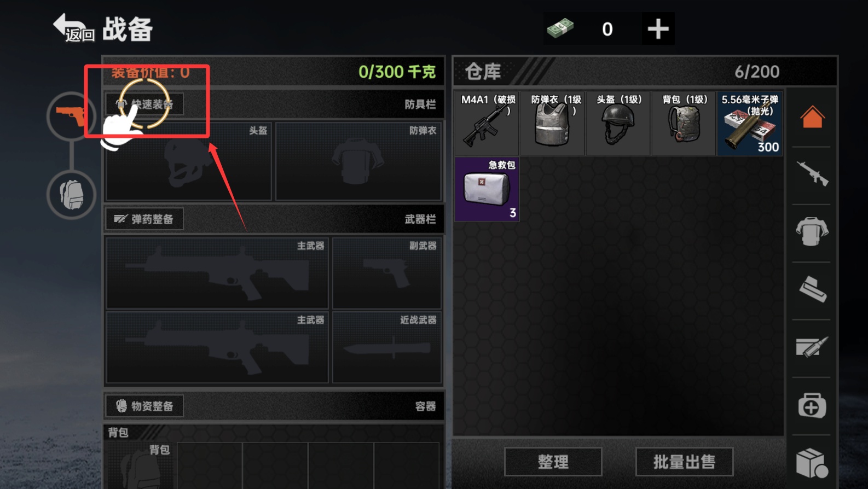Click the 批量出售 bulk sell button
Image resolution: width=868 pixels, height=489 pixels.
[684, 462]
